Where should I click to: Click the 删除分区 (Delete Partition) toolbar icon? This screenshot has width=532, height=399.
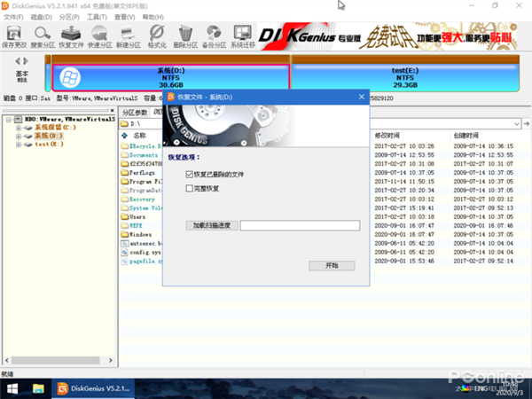coord(185,35)
